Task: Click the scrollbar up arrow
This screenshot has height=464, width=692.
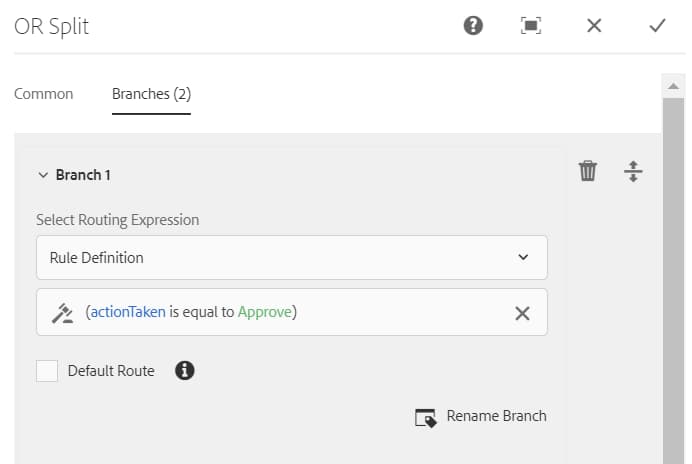Action: pyautogui.click(x=673, y=86)
